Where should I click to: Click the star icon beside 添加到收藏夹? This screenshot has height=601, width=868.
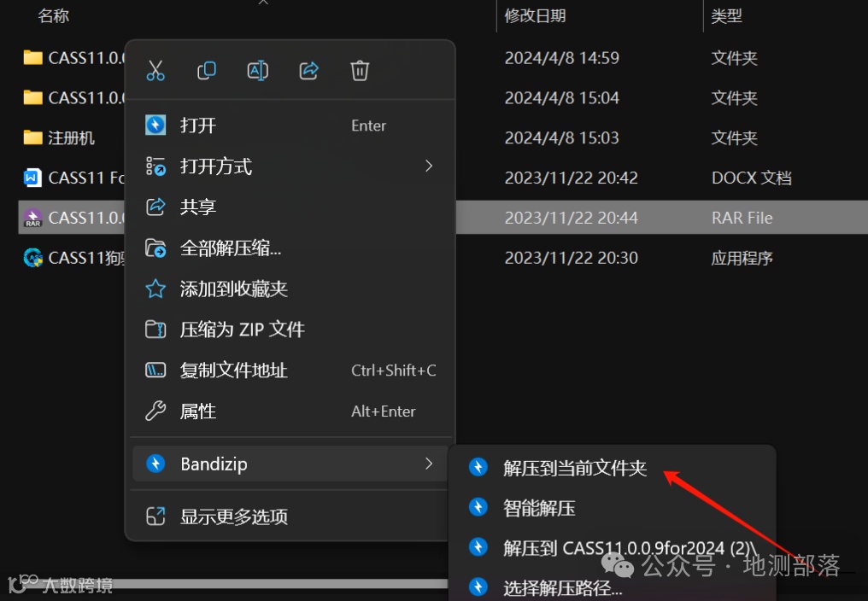(x=155, y=289)
